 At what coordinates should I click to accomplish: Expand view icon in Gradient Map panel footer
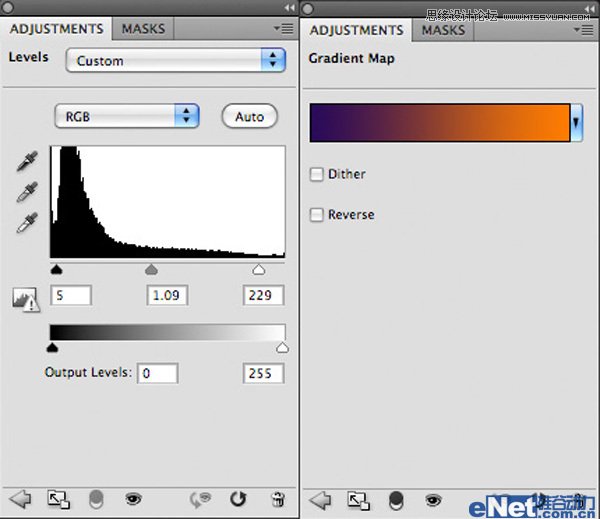[358, 501]
